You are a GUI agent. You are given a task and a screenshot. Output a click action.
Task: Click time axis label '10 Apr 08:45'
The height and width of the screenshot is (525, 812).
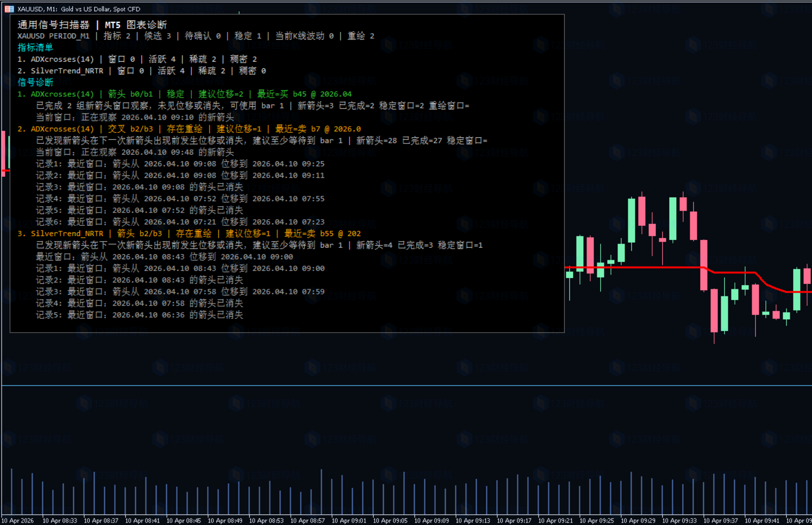(x=184, y=521)
